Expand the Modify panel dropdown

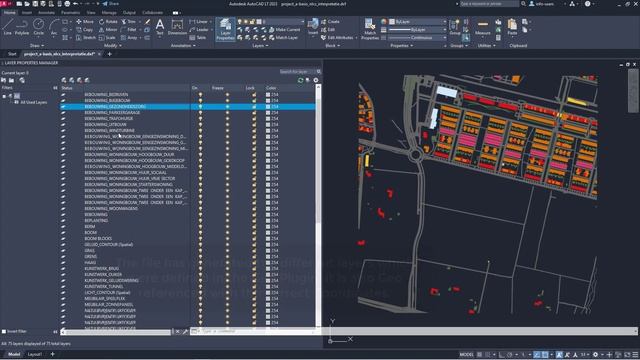pyautogui.click(x=113, y=46)
